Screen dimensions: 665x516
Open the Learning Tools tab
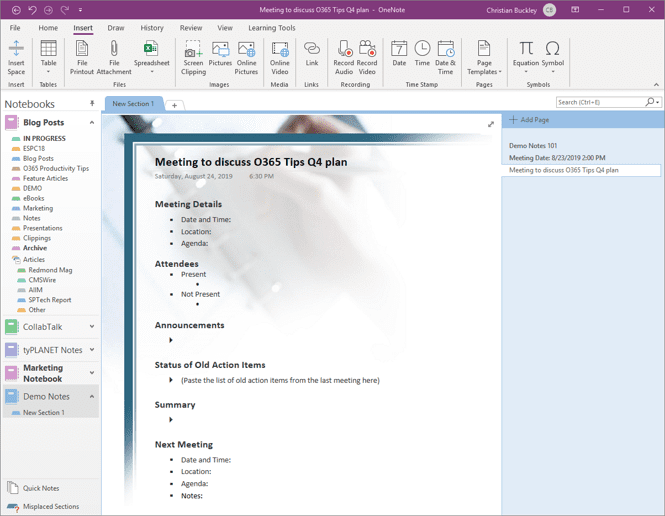tap(271, 28)
